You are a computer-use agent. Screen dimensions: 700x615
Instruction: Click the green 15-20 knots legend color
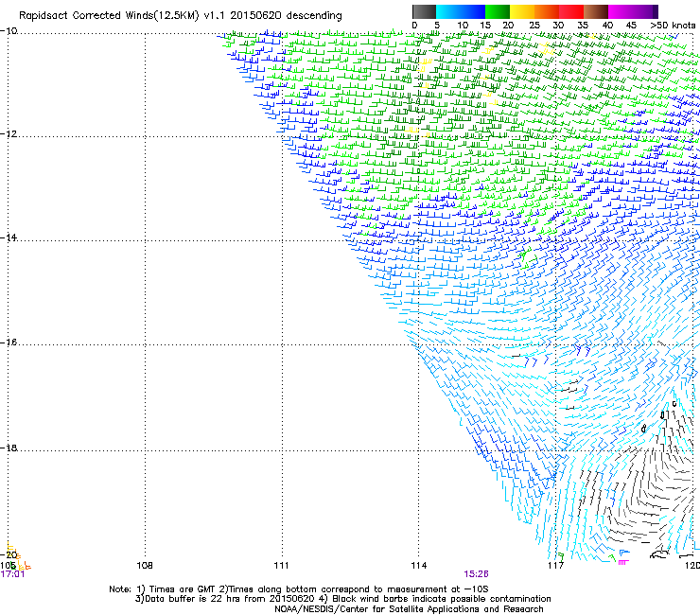coord(498,11)
